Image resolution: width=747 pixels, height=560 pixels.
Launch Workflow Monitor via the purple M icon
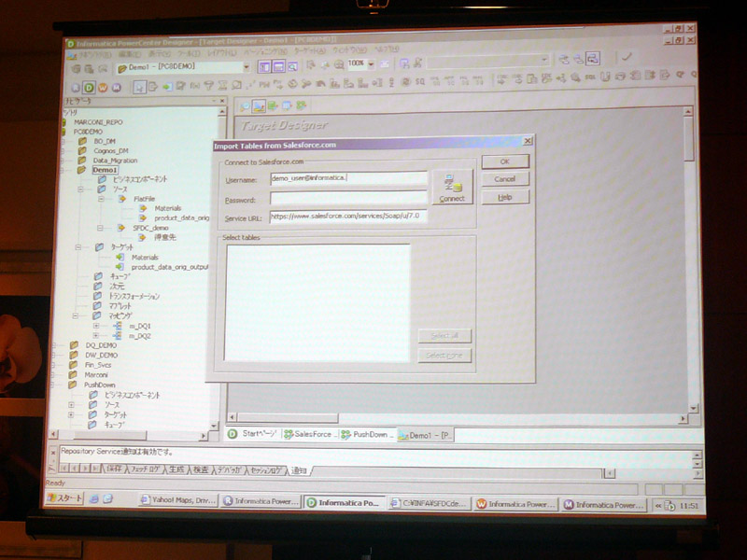point(116,88)
